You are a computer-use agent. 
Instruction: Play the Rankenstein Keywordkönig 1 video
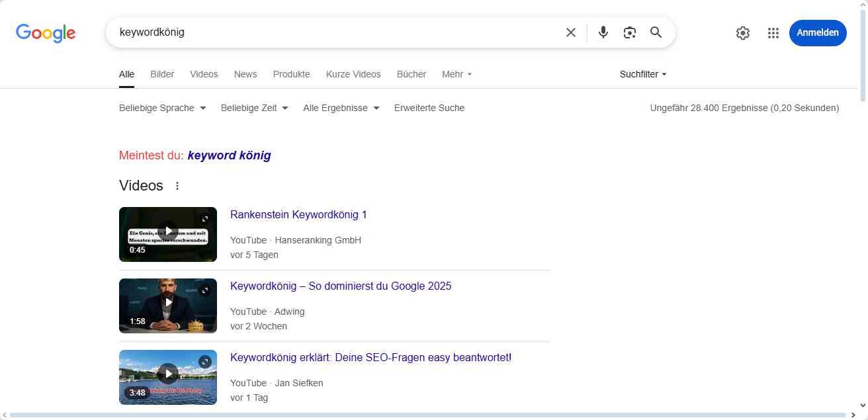pyautogui.click(x=168, y=231)
